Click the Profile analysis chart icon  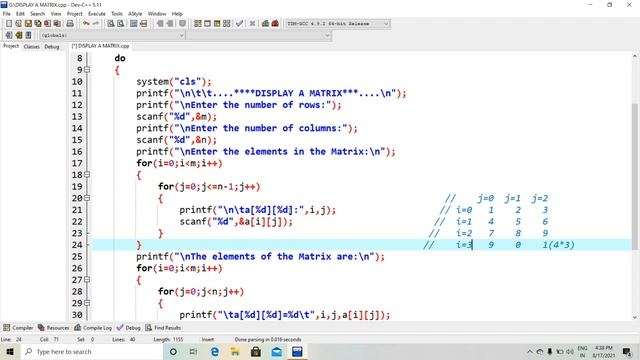click(x=265, y=24)
